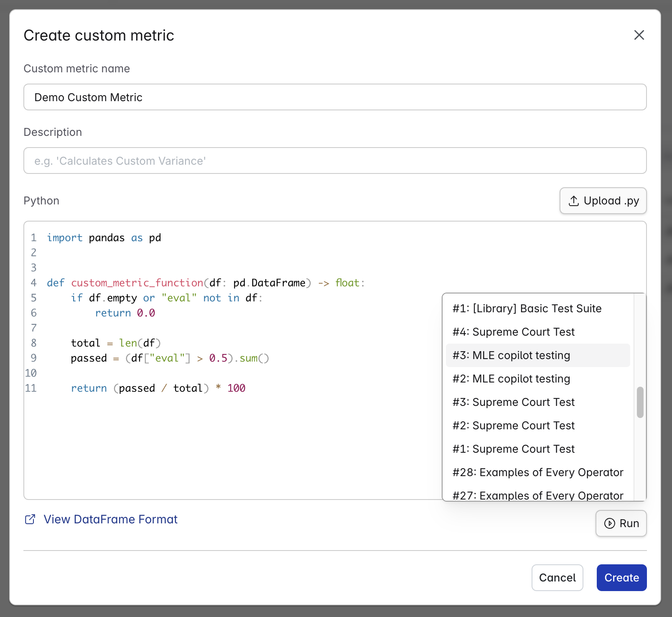Screen dimensions: 672x617
Task: Click the Run play icon
Action: pos(610,523)
